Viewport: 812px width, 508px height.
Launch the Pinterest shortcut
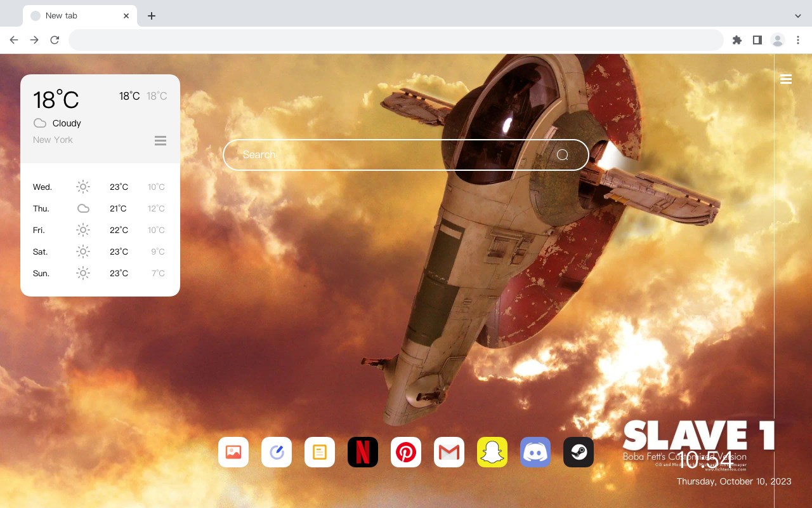coord(406,452)
